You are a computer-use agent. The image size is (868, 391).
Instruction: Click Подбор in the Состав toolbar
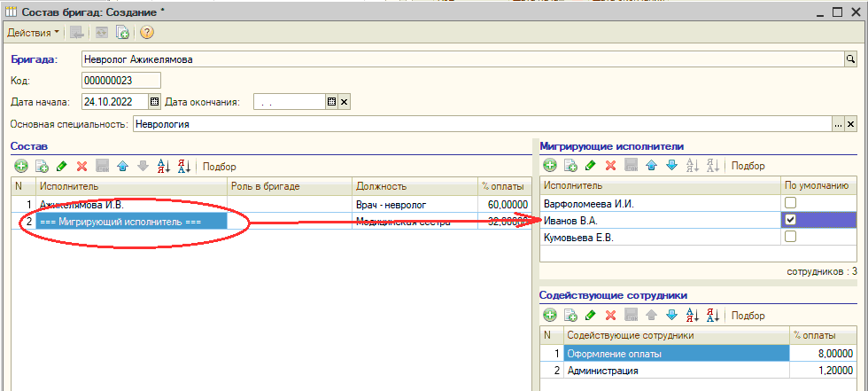click(221, 166)
